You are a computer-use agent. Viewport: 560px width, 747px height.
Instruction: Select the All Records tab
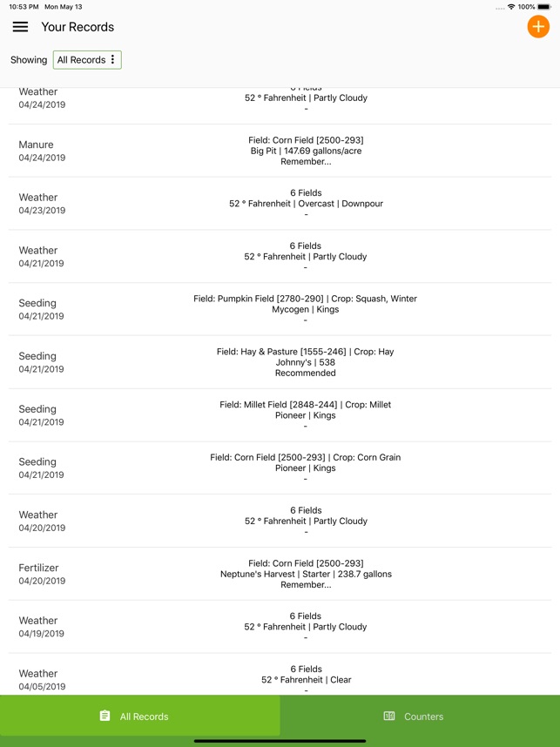coord(139,717)
